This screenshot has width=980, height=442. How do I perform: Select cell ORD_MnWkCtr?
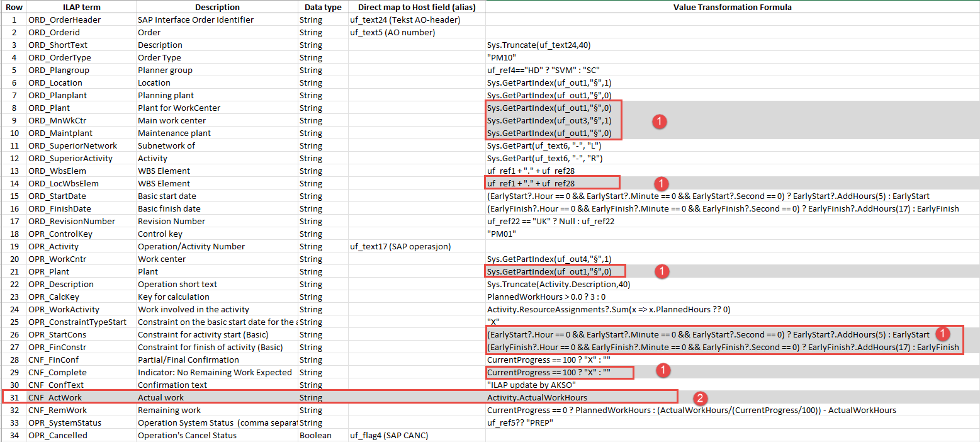click(x=81, y=120)
